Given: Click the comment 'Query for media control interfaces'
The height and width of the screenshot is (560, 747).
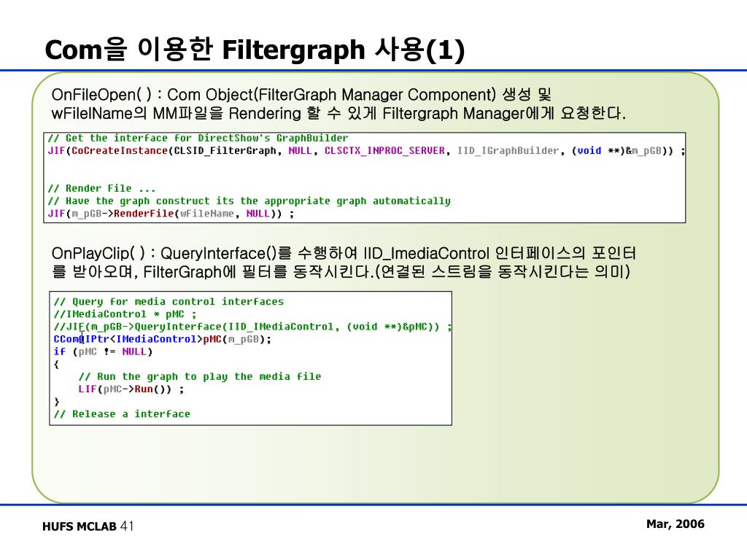Looking at the screenshot, I should (169, 302).
